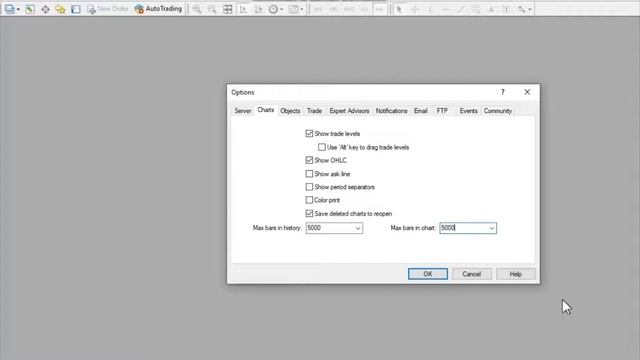Enable Use 'Alt' key to drag trade levels
Image resolution: width=640 pixels, height=360 pixels.
point(322,147)
